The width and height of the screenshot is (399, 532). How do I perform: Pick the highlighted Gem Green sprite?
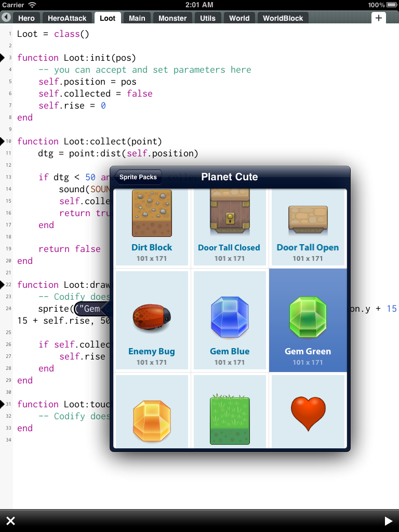click(308, 320)
